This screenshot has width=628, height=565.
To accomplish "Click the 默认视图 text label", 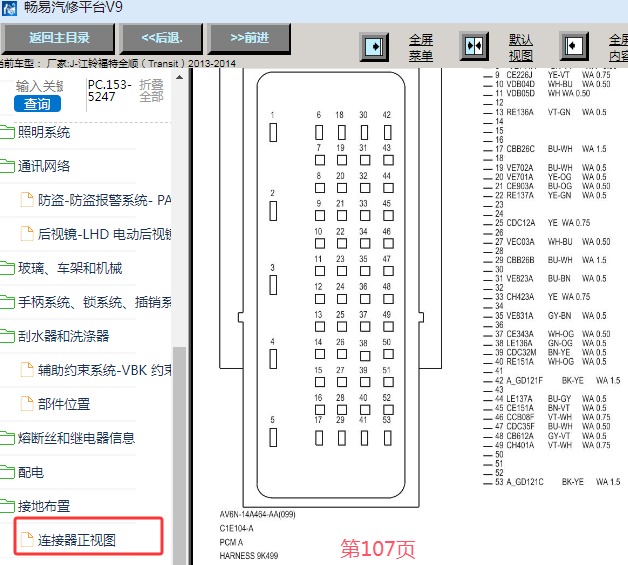I will click(521, 47).
